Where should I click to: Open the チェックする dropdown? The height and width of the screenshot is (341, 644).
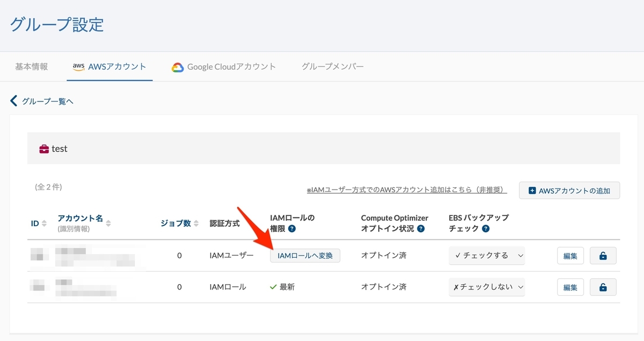(487, 256)
